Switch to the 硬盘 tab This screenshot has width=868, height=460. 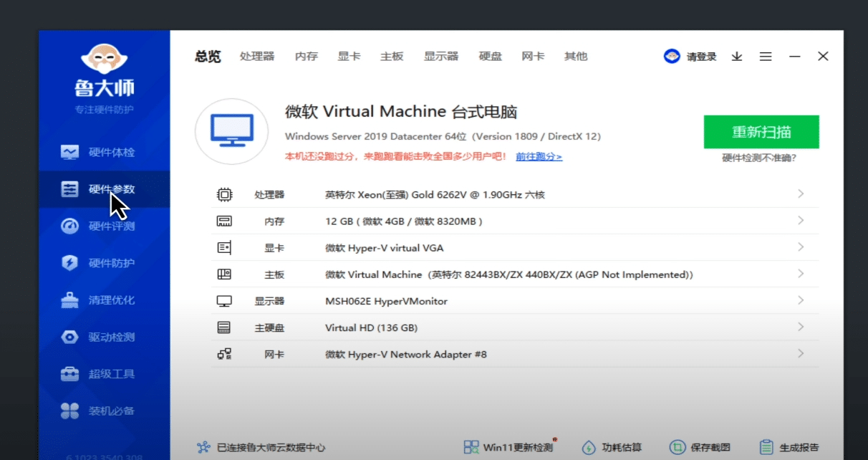(x=491, y=57)
